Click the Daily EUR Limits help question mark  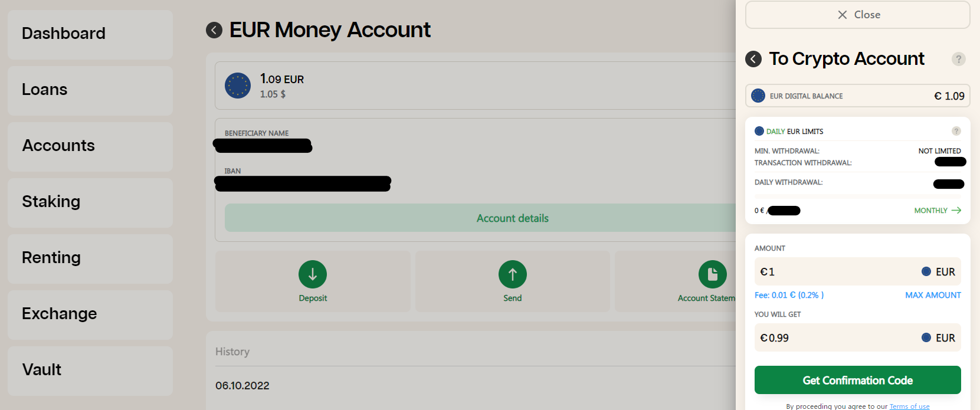pos(956,131)
